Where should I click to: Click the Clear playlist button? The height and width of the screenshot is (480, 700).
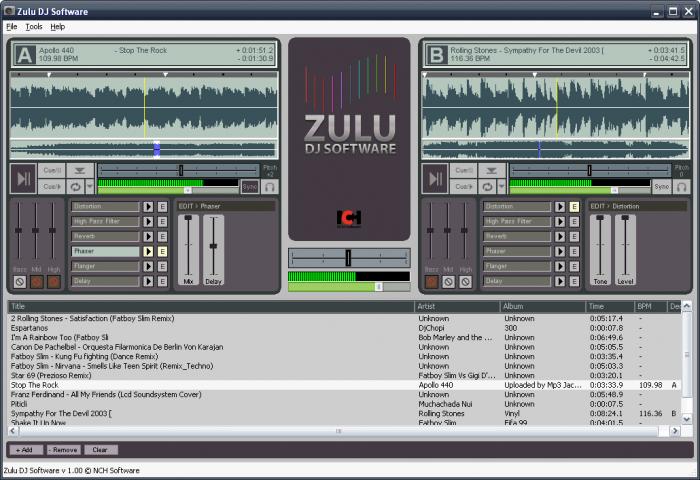(x=100, y=450)
